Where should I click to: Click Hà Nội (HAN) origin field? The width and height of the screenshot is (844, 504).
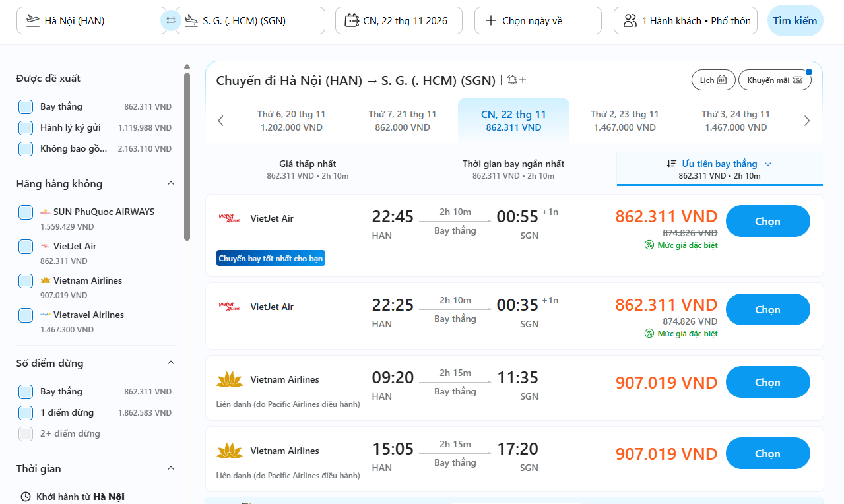coord(91,20)
